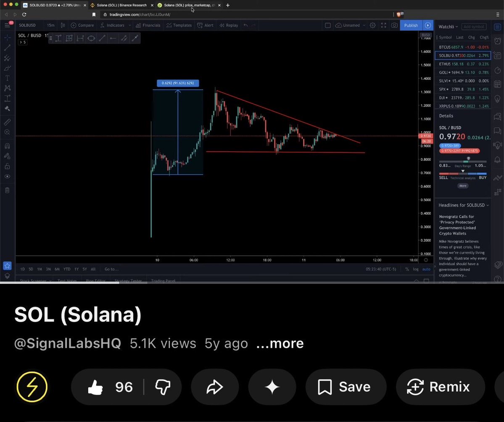This screenshot has height=422, width=504.
Task: Select the pitchfork drawing tool
Action: tap(7, 58)
